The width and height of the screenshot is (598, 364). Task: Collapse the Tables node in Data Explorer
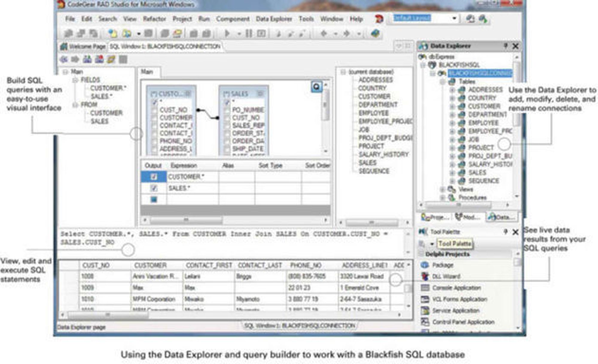[443, 82]
